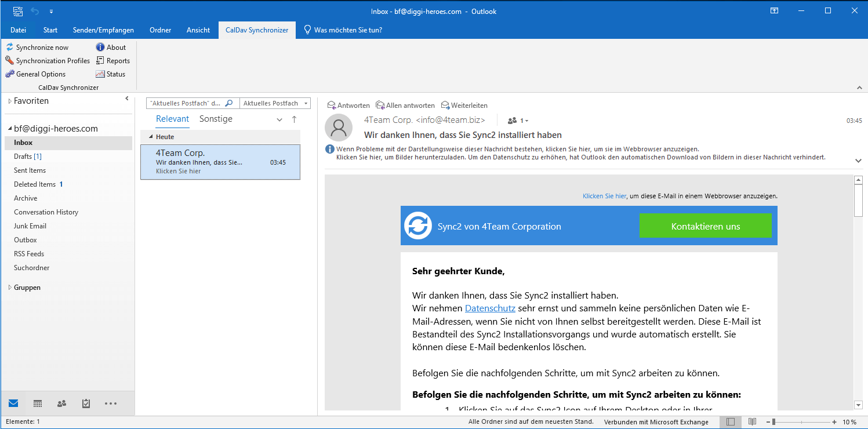Screen dimensions: 868x429
Task: Expand the Gruppen section
Action: tap(10, 288)
